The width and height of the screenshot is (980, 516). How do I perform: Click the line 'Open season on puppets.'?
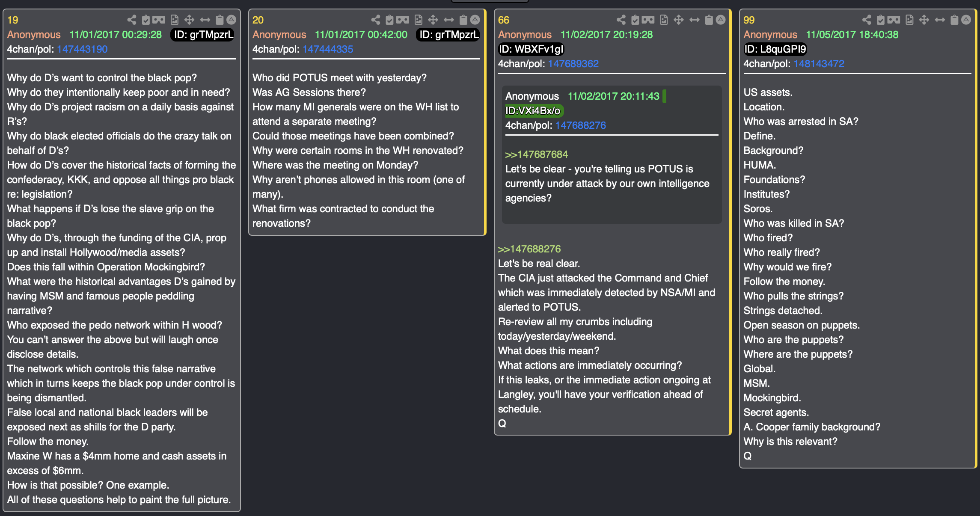(x=802, y=325)
